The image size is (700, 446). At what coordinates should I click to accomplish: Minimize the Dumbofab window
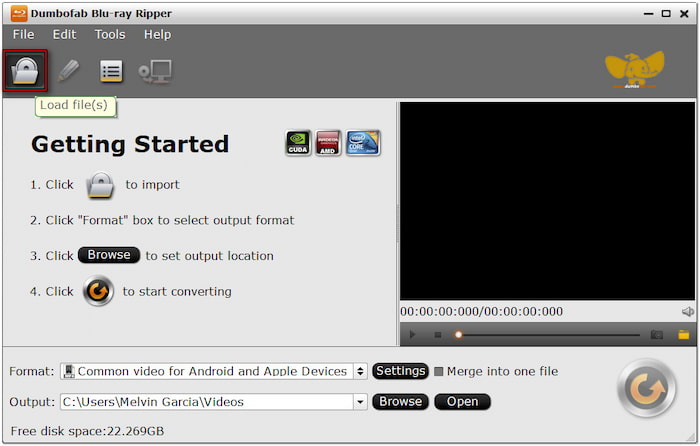pos(648,14)
